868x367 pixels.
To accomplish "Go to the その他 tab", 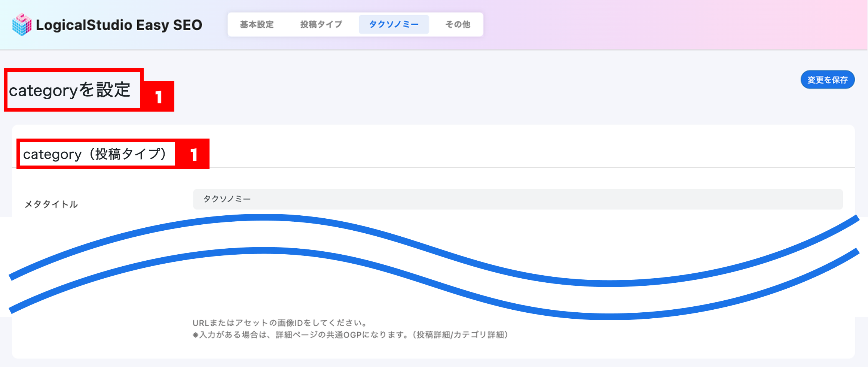I will [458, 25].
